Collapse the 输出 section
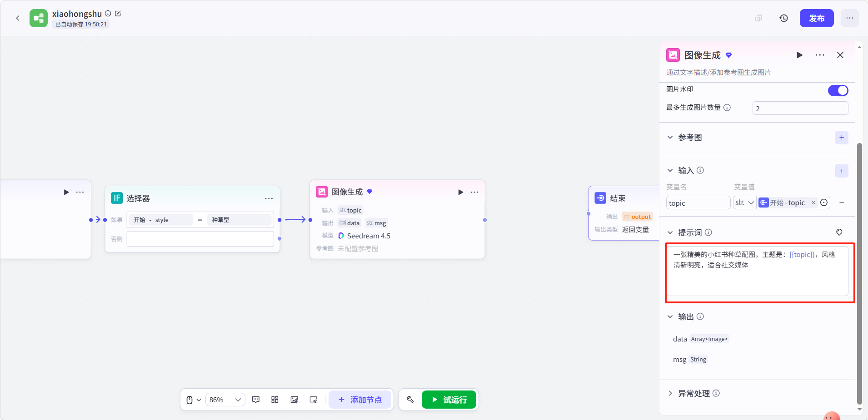Screen dimensions: 868x420 [670, 316]
